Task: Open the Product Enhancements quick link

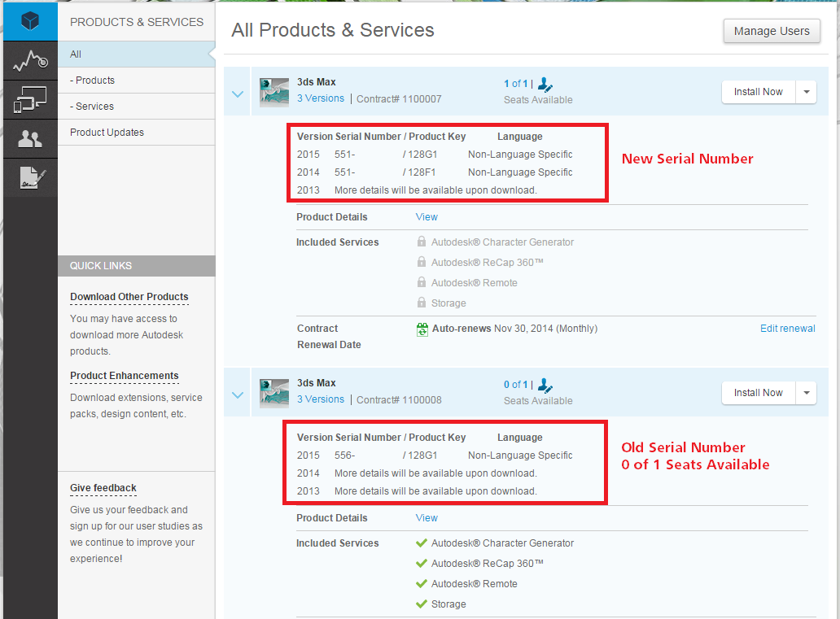Action: [x=125, y=375]
